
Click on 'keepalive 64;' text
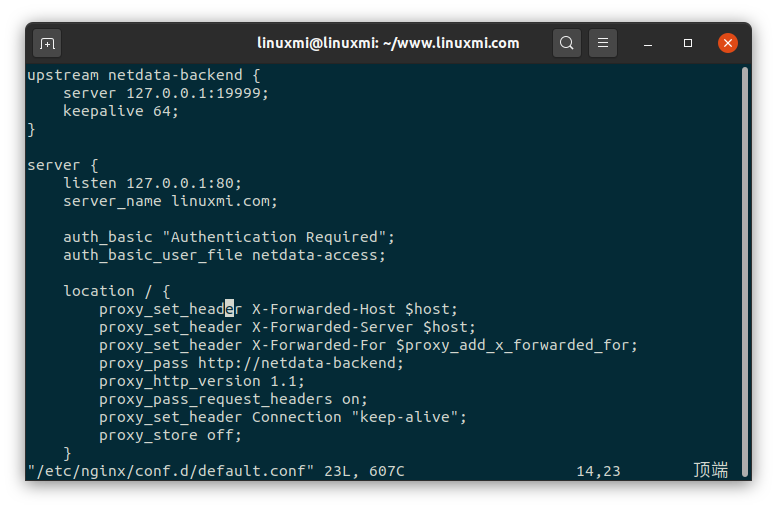tap(121, 111)
